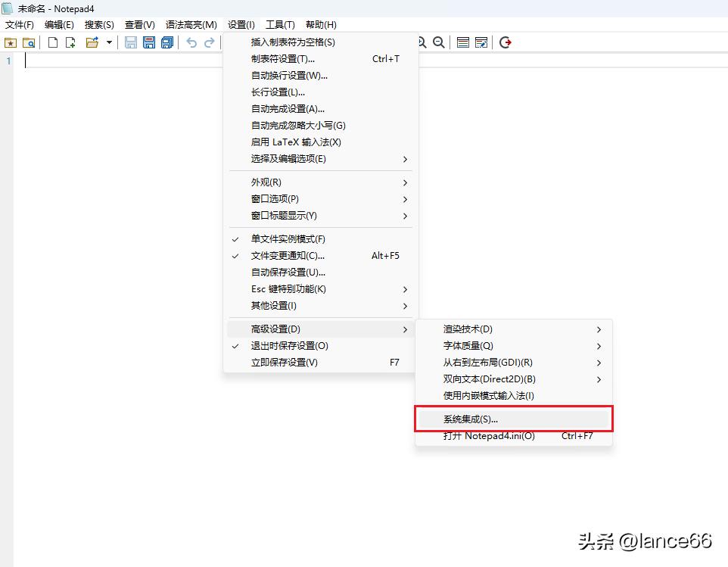Click the Select Scheme toolbar icon
This screenshot has height=567, width=728.
point(463,42)
